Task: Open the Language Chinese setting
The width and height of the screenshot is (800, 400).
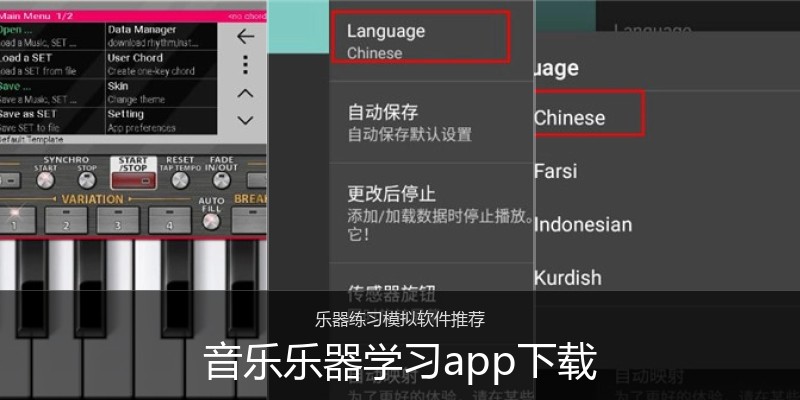Action: (x=420, y=37)
